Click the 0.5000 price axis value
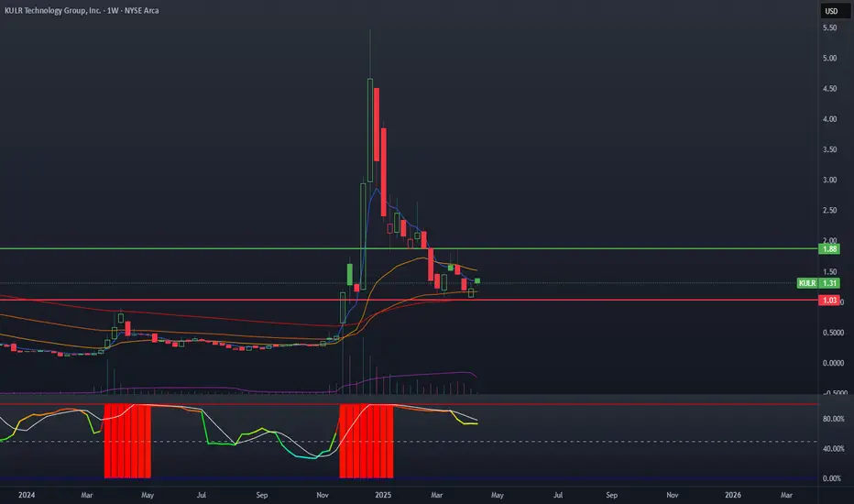This screenshot has width=854, height=504. click(x=833, y=333)
